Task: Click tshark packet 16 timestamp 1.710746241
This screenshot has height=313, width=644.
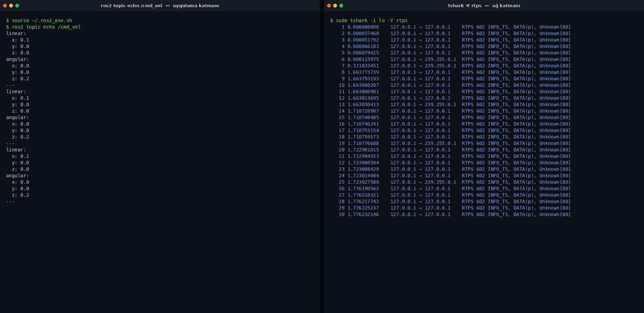Action: point(363,124)
